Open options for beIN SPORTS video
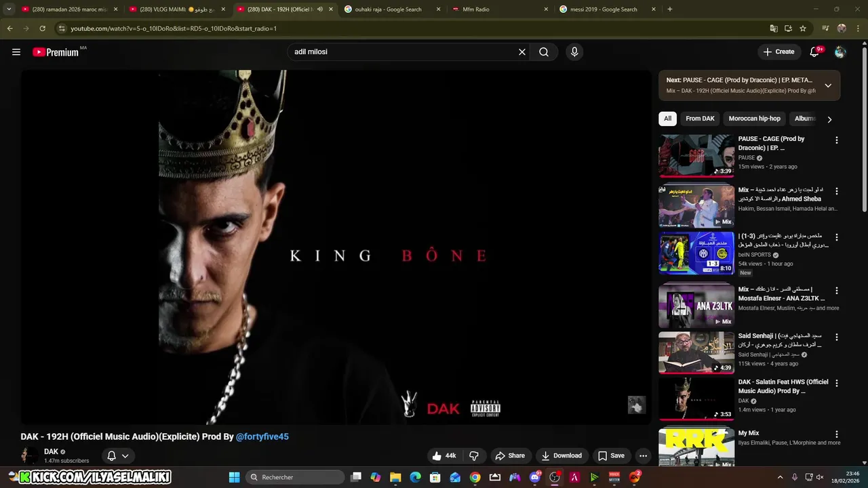 tap(837, 237)
